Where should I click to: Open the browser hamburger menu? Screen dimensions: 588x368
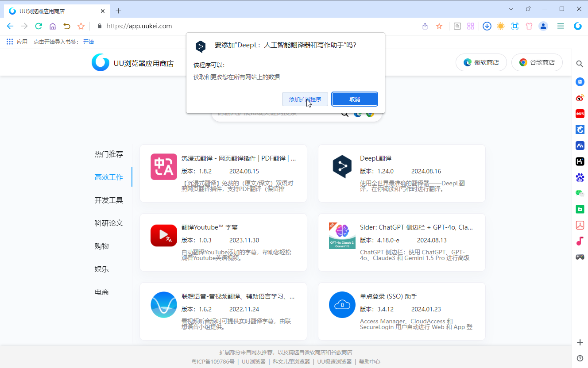point(560,26)
